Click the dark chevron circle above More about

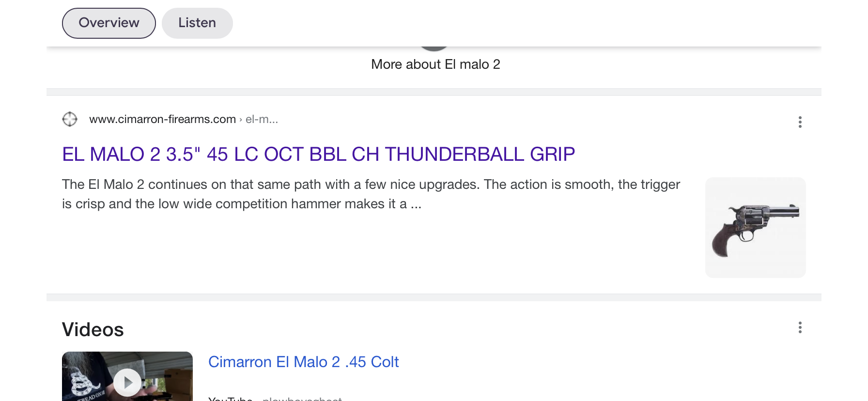(434, 48)
